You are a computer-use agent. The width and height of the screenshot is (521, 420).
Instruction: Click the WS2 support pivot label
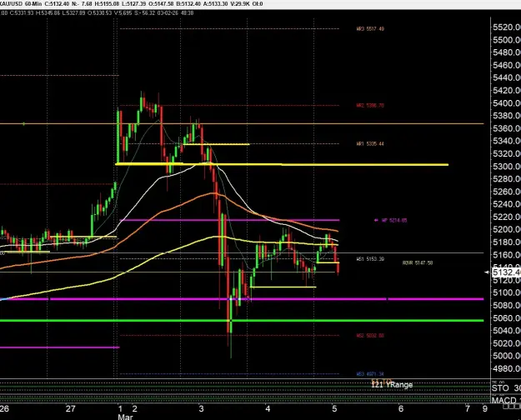tap(370, 336)
